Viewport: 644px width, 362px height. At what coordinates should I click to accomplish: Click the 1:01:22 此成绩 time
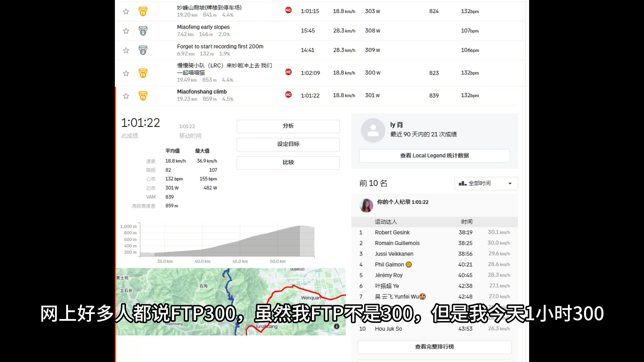click(141, 123)
